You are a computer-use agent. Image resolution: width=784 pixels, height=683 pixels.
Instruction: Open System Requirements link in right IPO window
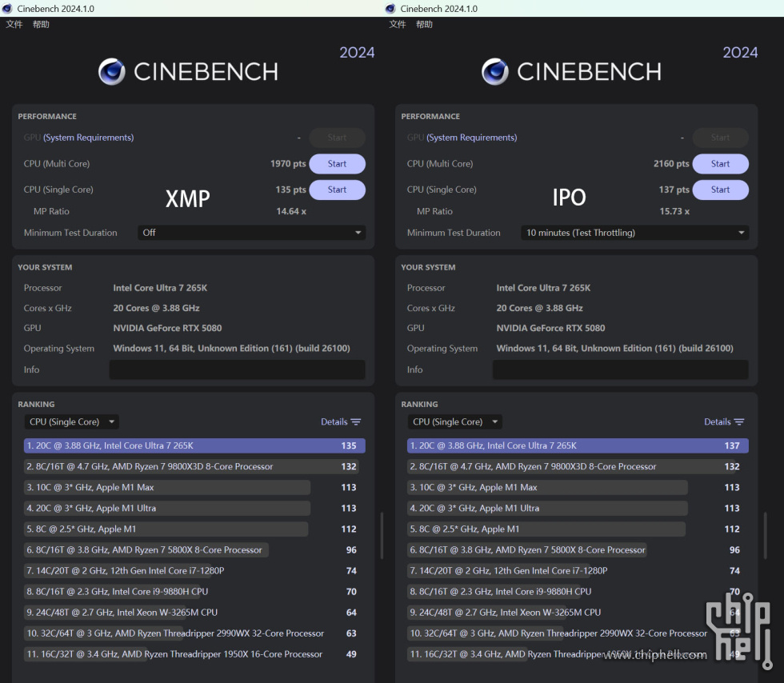point(471,138)
